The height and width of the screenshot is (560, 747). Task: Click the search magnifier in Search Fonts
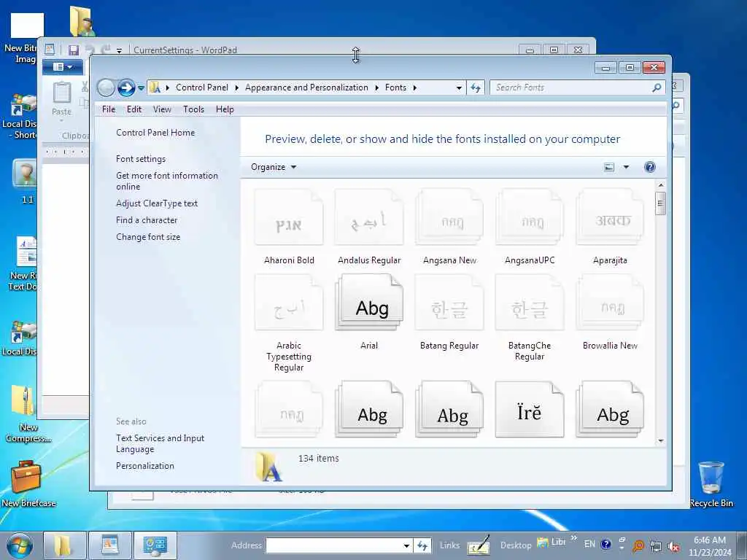coord(657,87)
